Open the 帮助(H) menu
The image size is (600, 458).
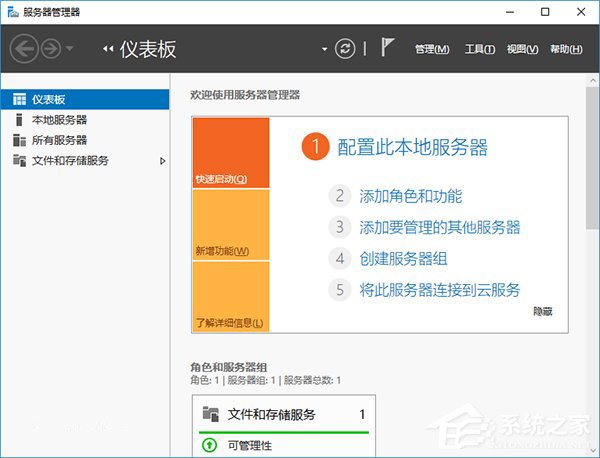point(566,49)
